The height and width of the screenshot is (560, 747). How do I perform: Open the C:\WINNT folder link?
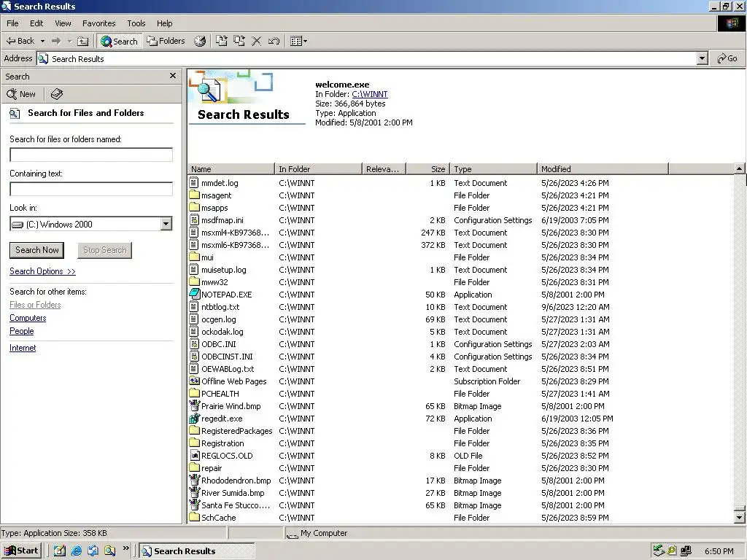tap(370, 94)
